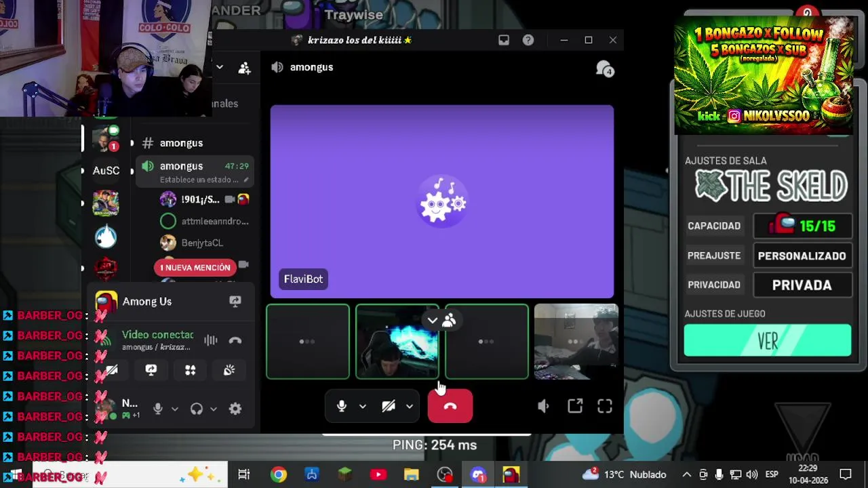
Task: Adjust call volume speaker icon
Action: coord(543,406)
